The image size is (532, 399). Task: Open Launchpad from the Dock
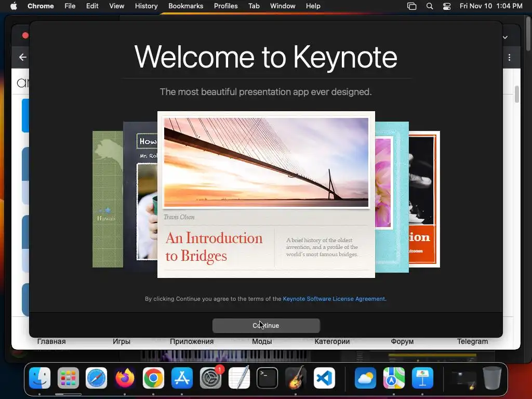coord(68,378)
